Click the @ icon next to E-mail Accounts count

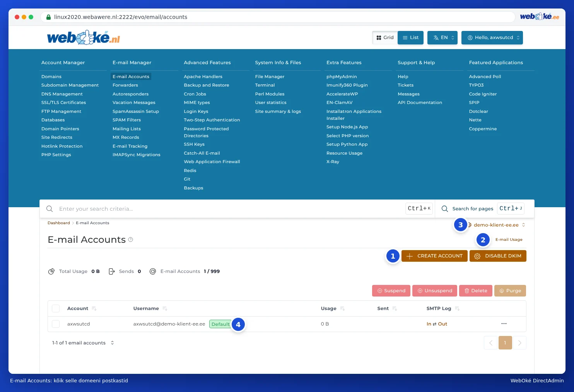click(x=153, y=271)
